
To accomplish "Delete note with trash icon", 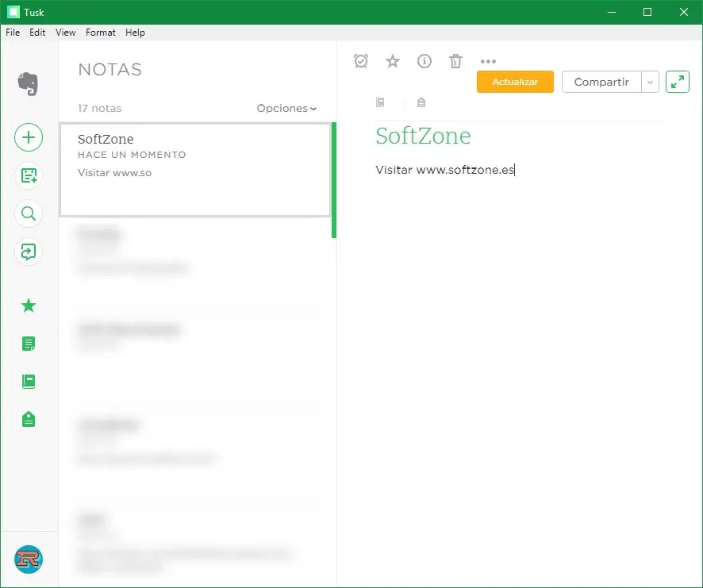I will click(x=455, y=61).
